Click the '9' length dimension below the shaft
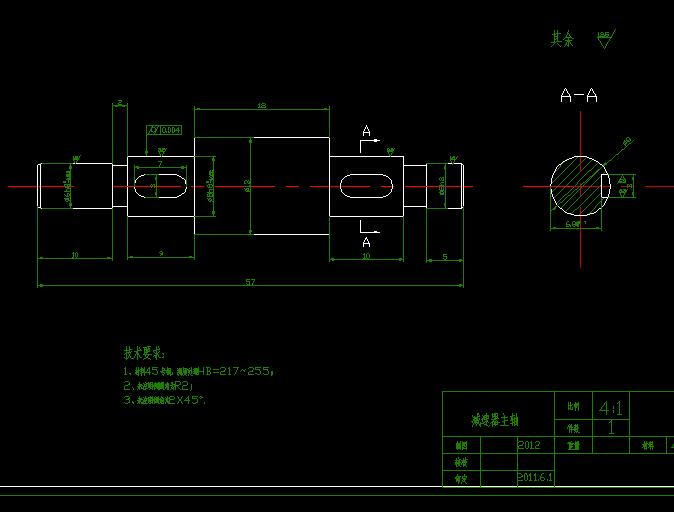The image size is (674, 512). click(161, 253)
